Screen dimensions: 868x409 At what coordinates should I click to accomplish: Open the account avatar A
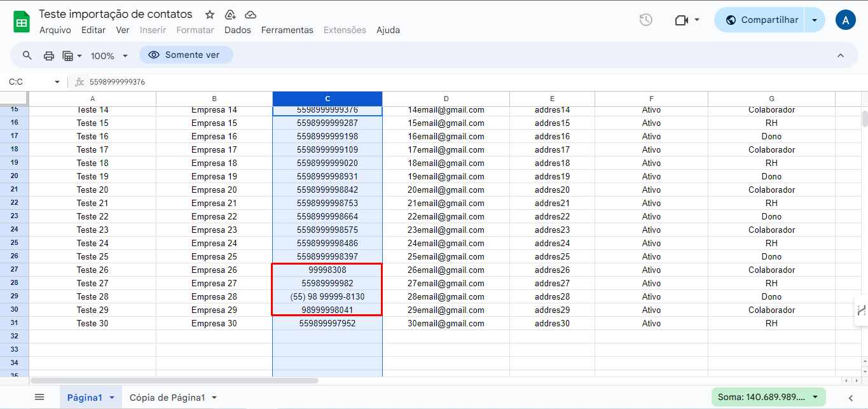tap(845, 20)
